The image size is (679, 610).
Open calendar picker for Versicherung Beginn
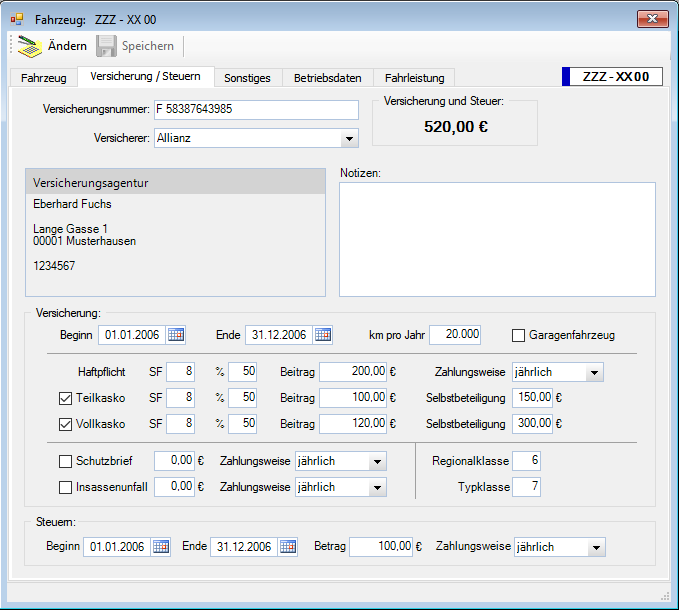[176, 335]
